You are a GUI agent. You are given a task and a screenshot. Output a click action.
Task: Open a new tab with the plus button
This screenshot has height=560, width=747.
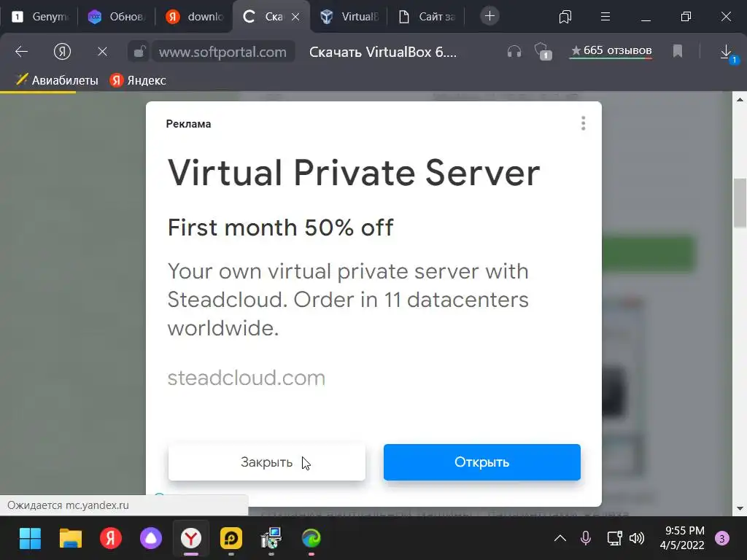point(489,16)
